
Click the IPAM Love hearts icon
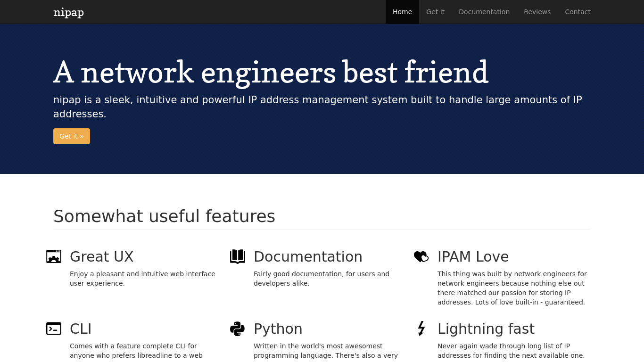click(x=421, y=256)
